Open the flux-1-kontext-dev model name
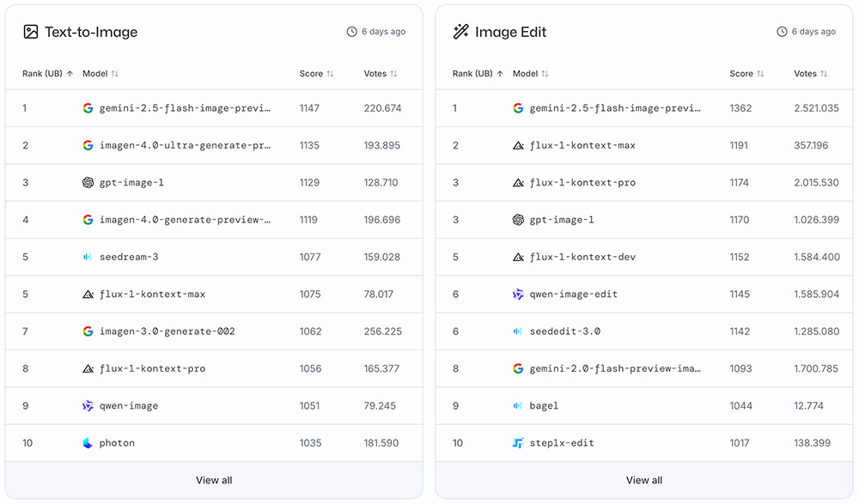This screenshot has width=859, height=504. point(582,257)
